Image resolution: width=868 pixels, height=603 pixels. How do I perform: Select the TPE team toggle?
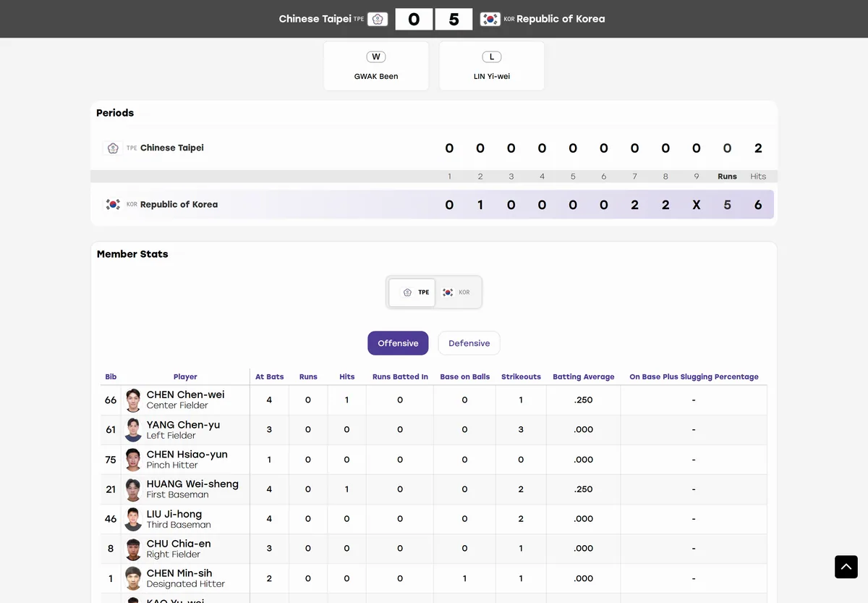412,292
